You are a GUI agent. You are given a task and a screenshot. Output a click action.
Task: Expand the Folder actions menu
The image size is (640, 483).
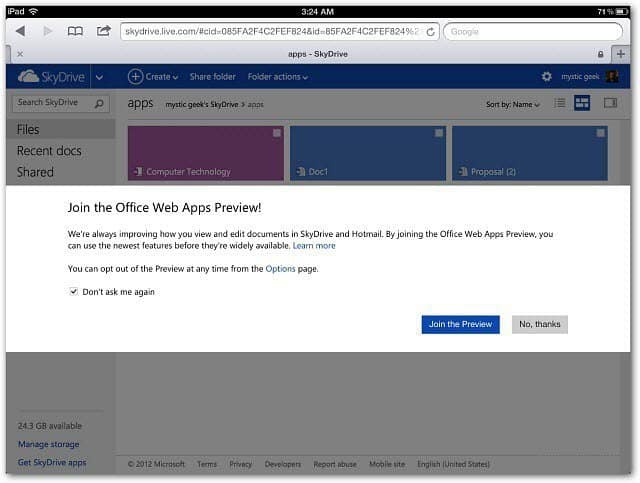click(278, 77)
